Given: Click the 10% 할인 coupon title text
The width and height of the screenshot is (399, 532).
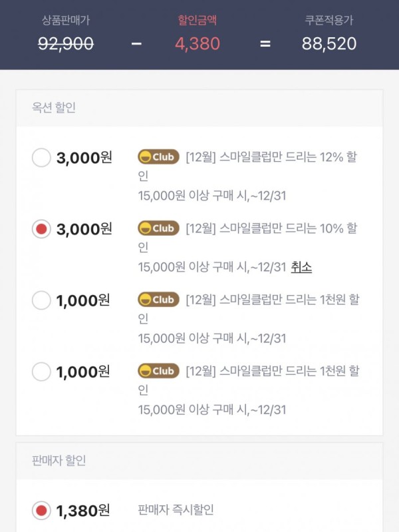Looking at the screenshot, I should point(248,238).
